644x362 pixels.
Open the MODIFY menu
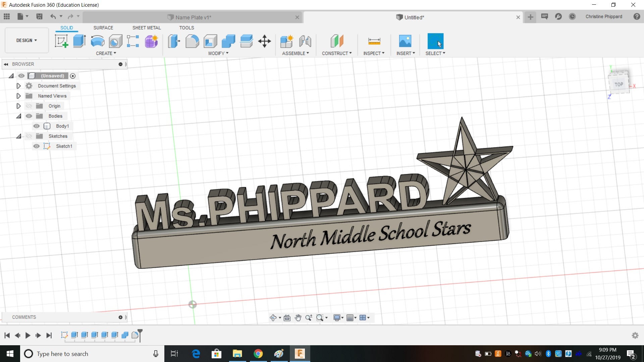(x=218, y=53)
